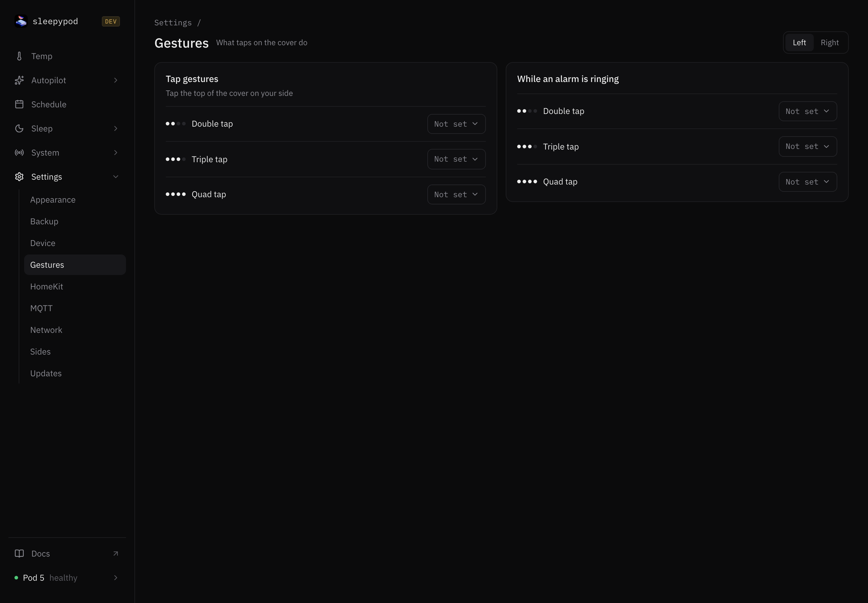Viewport: 868px width, 603px height.
Task: Click the System broadcast icon
Action: [x=19, y=153]
